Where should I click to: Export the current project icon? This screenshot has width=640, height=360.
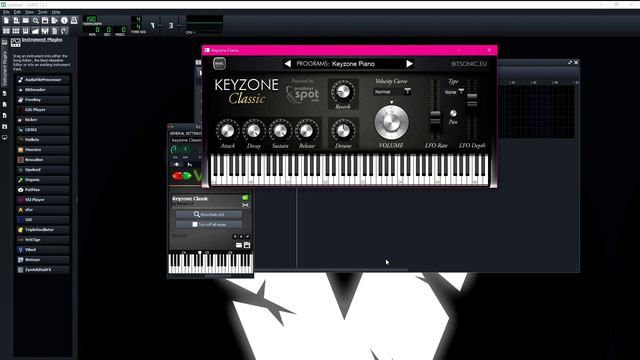(x=55, y=20)
